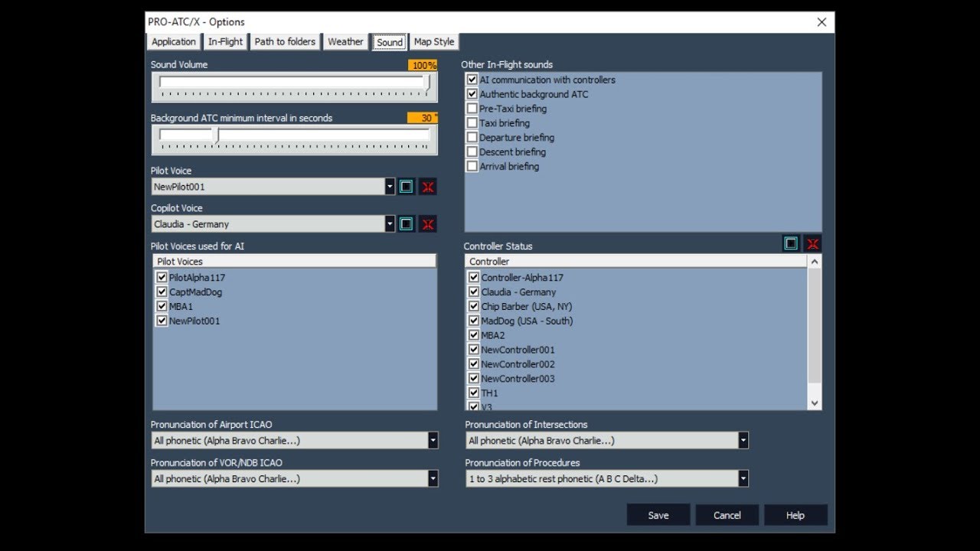
Task: Turn on Arrival briefing
Action: tap(472, 166)
